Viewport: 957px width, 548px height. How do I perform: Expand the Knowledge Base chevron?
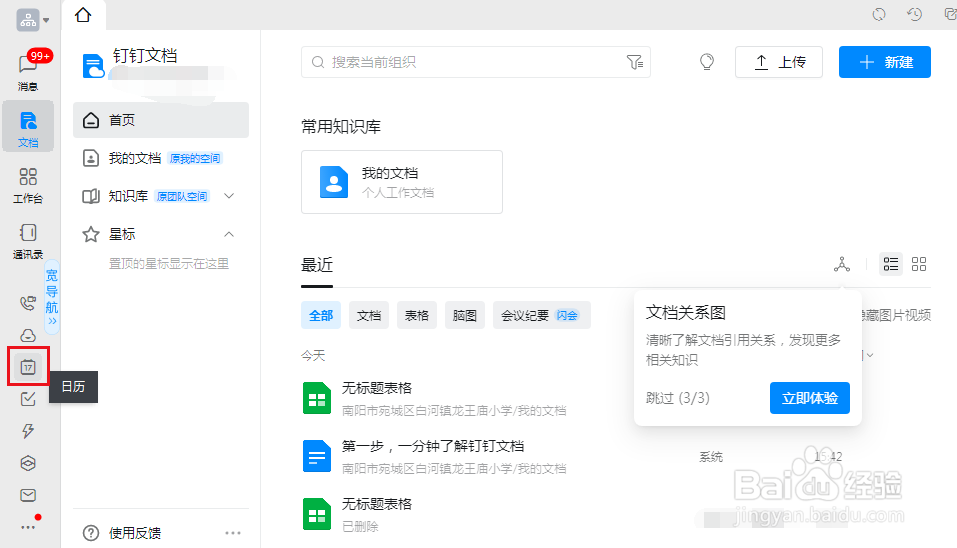tap(229, 196)
